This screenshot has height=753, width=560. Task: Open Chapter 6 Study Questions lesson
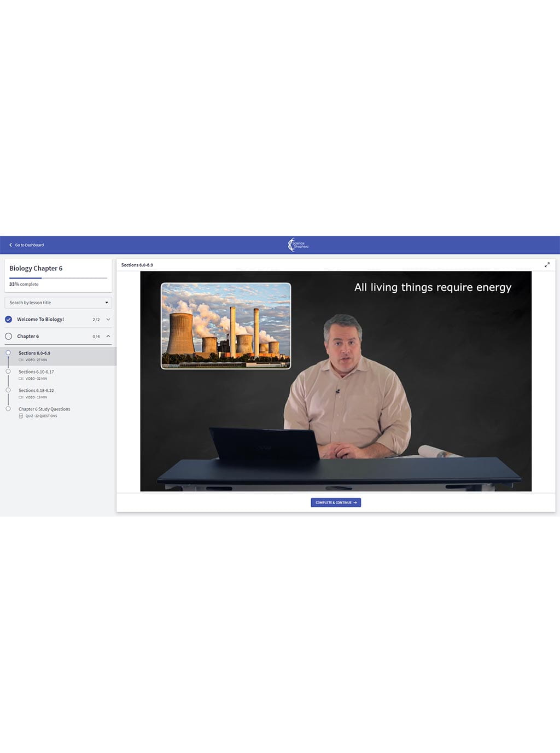coord(44,409)
